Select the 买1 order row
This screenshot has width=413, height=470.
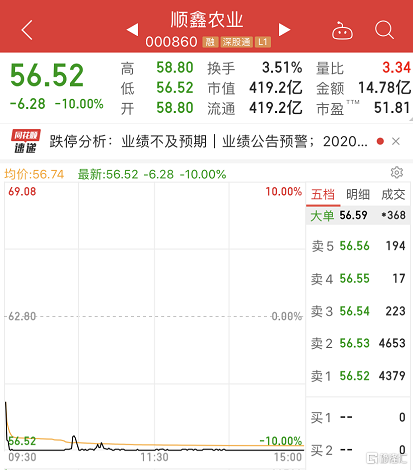(358, 417)
